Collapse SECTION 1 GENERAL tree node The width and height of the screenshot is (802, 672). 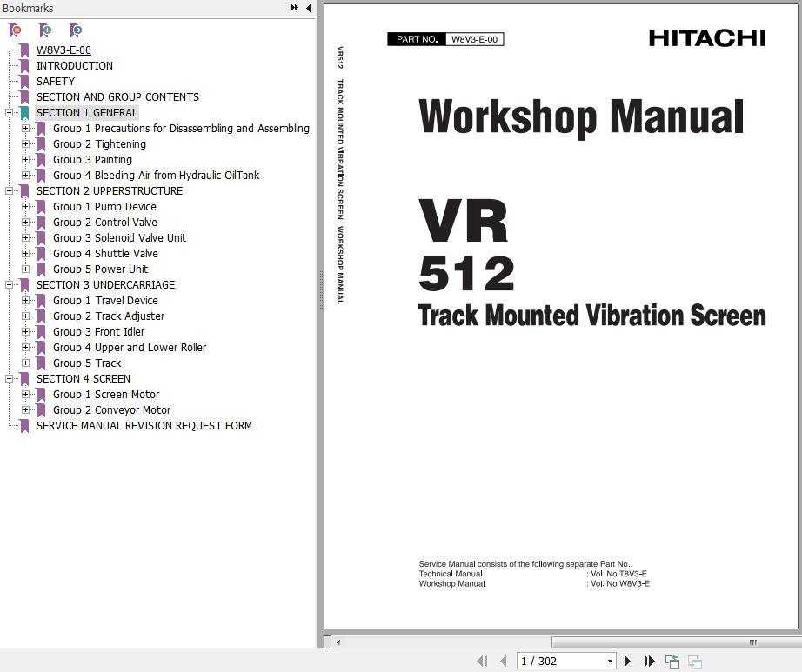(10, 112)
